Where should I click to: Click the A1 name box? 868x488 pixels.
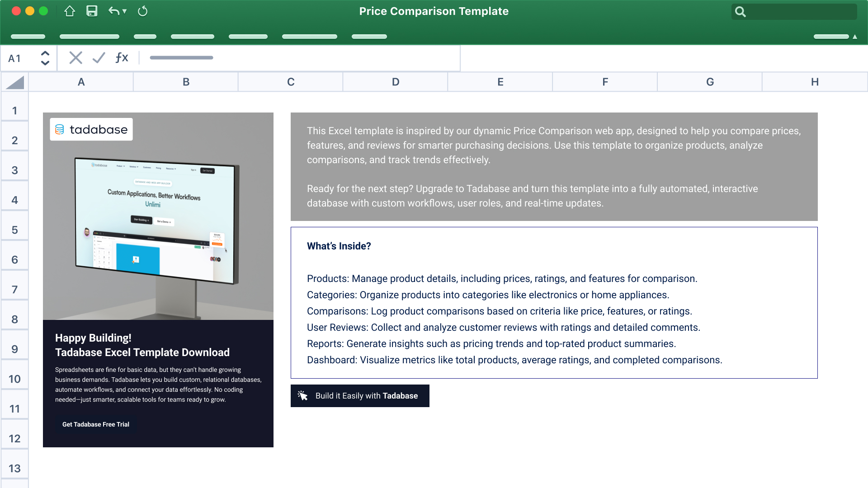tap(15, 58)
